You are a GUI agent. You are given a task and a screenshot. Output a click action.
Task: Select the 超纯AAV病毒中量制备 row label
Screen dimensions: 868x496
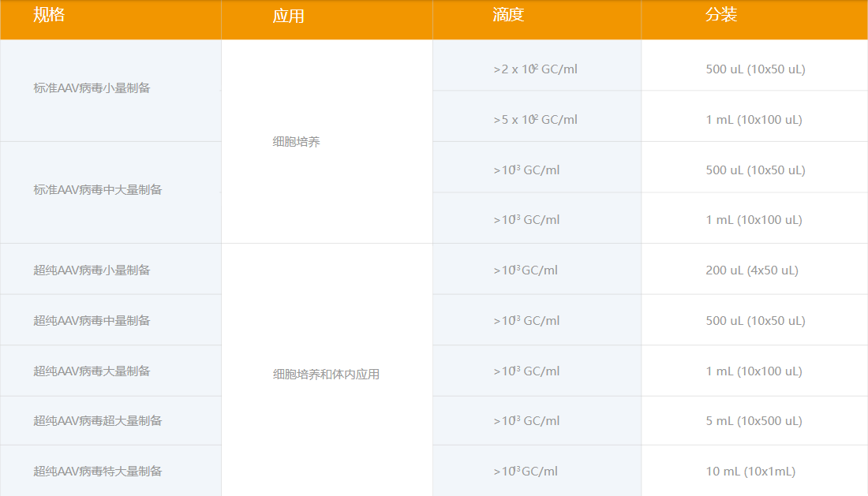click(92, 321)
